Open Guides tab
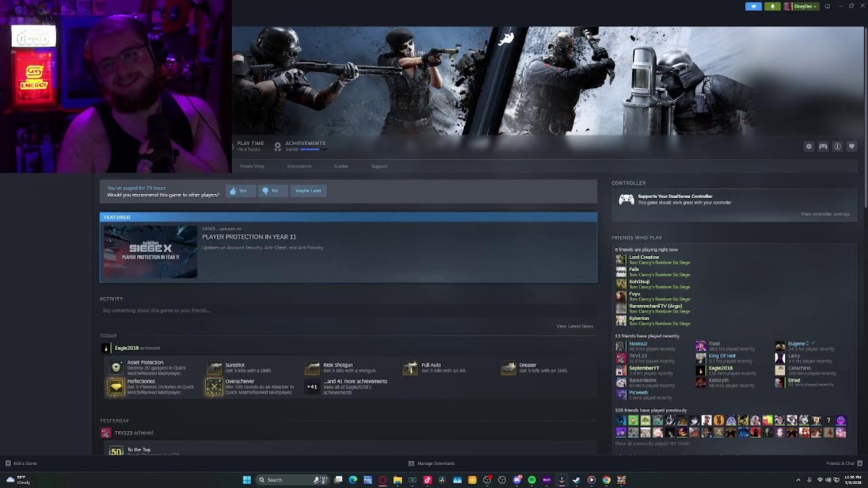The image size is (868, 488). [341, 166]
